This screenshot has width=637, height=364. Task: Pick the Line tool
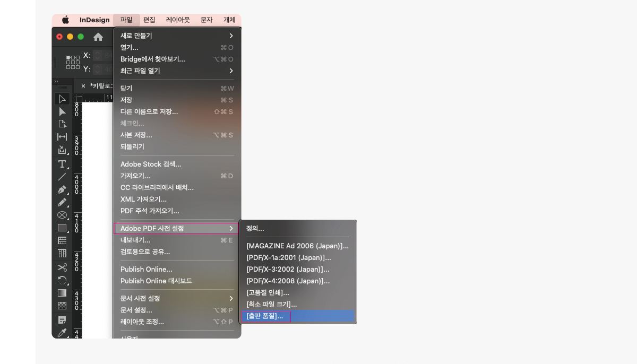click(62, 177)
